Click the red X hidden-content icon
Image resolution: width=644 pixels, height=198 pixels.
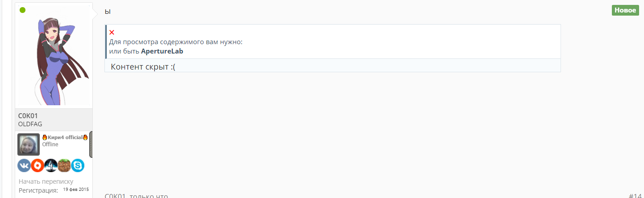(112, 33)
